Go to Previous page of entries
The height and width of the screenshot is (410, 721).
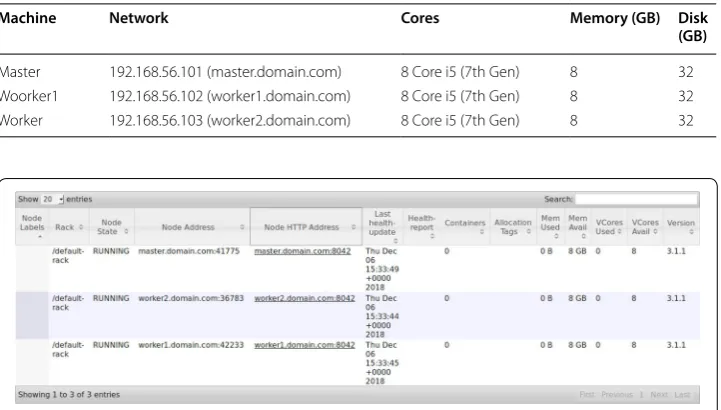[x=617, y=394]
